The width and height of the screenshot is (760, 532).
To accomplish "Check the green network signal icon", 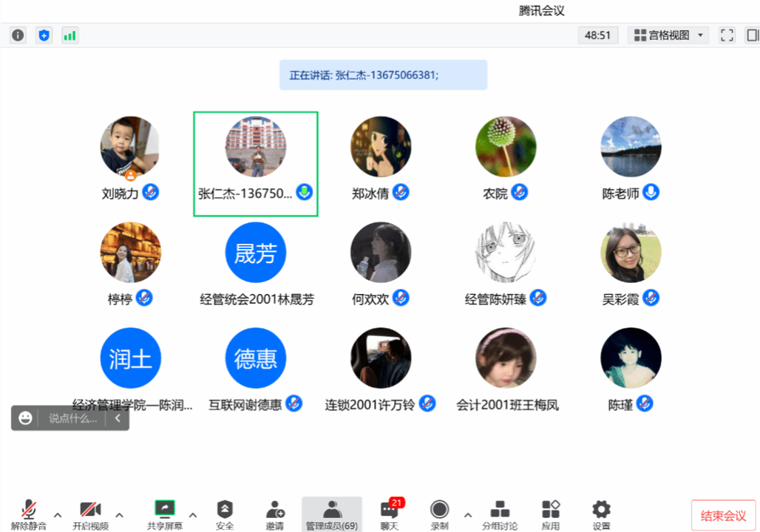I will tap(70, 35).
